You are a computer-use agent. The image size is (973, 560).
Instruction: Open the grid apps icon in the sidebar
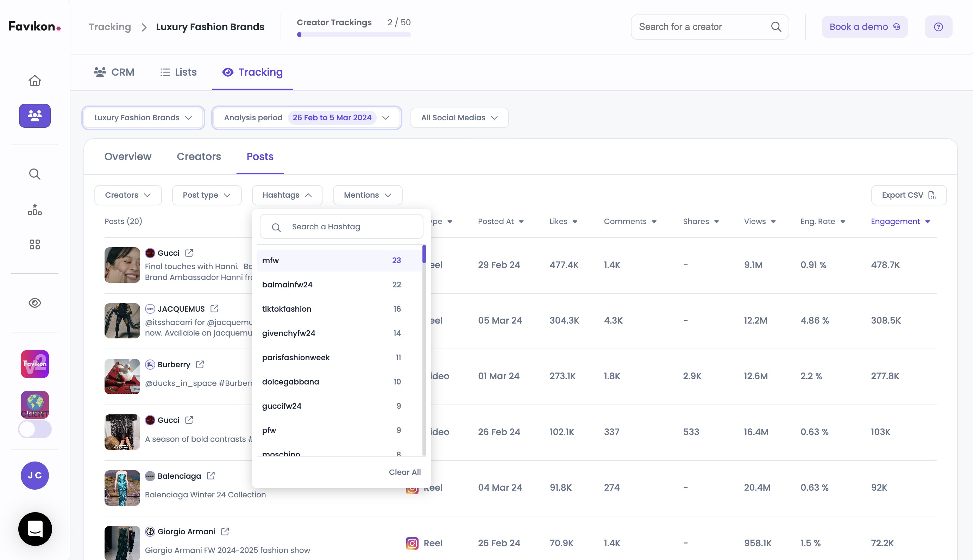pyautogui.click(x=34, y=244)
